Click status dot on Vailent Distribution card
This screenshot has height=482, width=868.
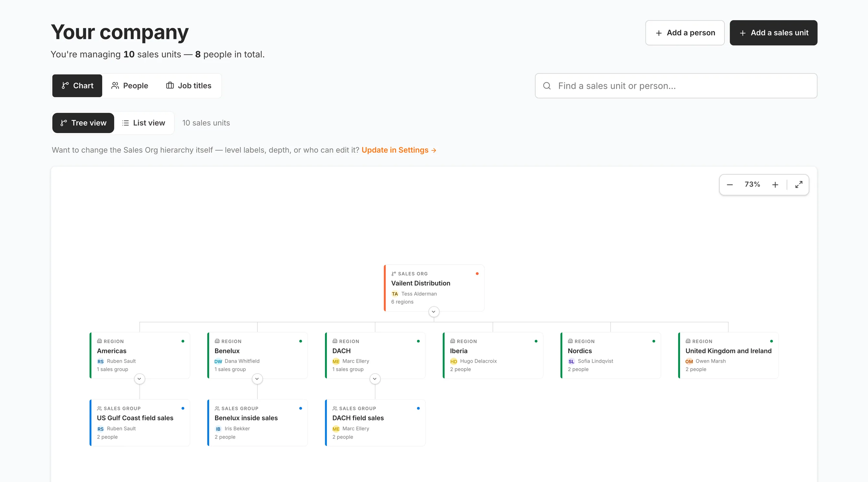click(477, 274)
